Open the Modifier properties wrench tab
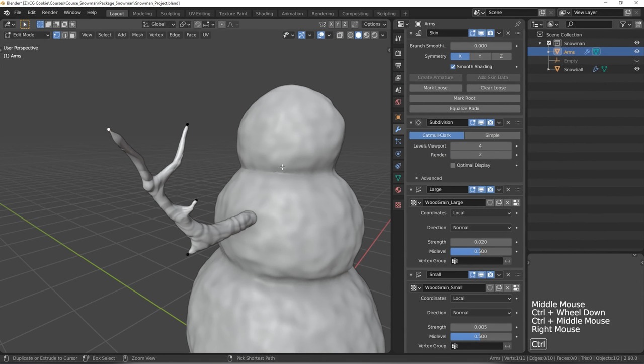 398,129
